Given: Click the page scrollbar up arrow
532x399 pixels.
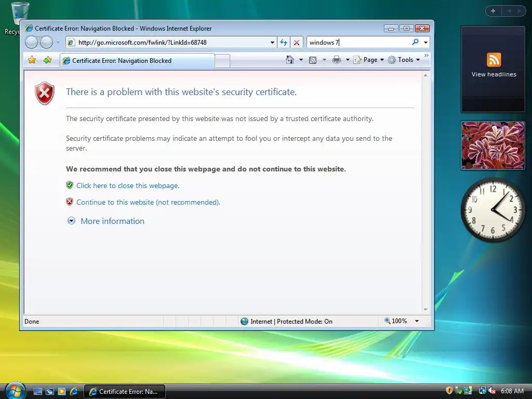Looking at the screenshot, I should [x=425, y=75].
